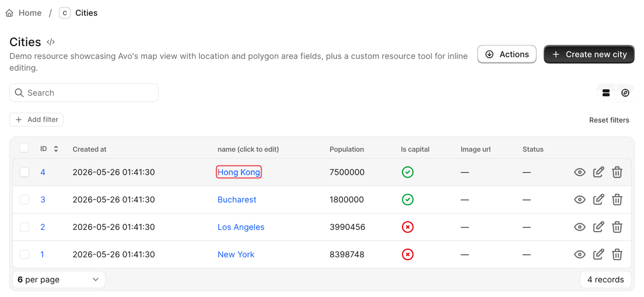Image resolution: width=644 pixels, height=297 pixels.
Task: Open city ID 3
Action: pos(43,200)
